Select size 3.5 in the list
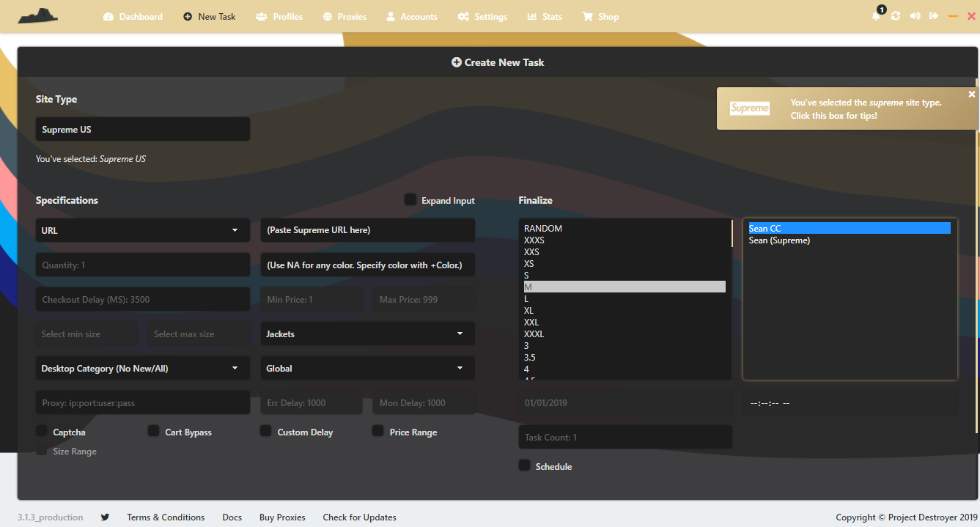This screenshot has width=980, height=527. [x=625, y=358]
